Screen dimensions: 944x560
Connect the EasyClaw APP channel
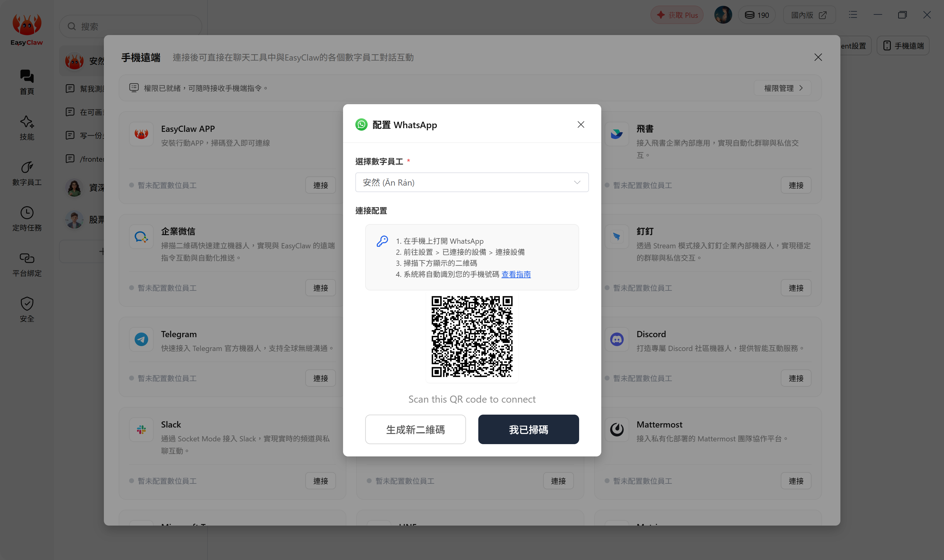point(320,185)
